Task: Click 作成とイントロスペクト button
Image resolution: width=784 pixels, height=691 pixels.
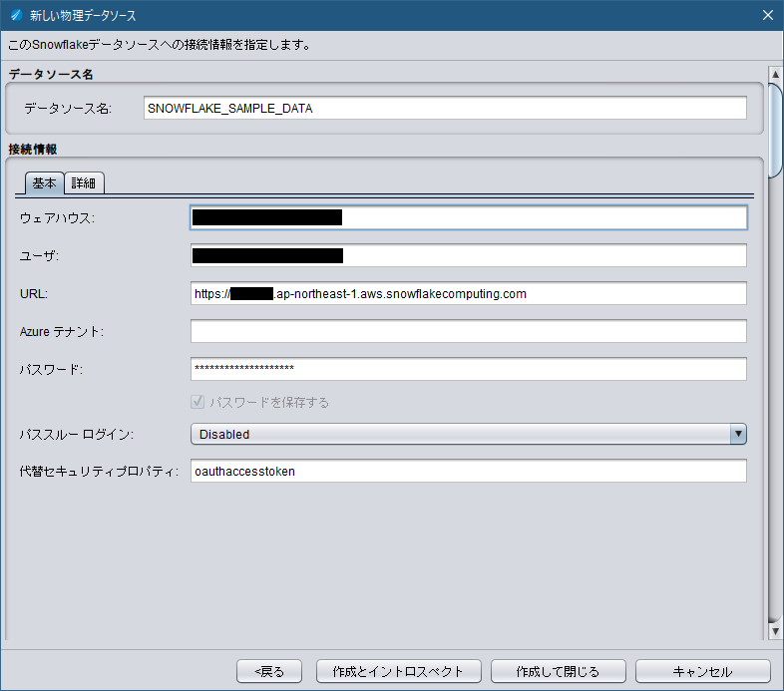Action: pyautogui.click(x=399, y=671)
